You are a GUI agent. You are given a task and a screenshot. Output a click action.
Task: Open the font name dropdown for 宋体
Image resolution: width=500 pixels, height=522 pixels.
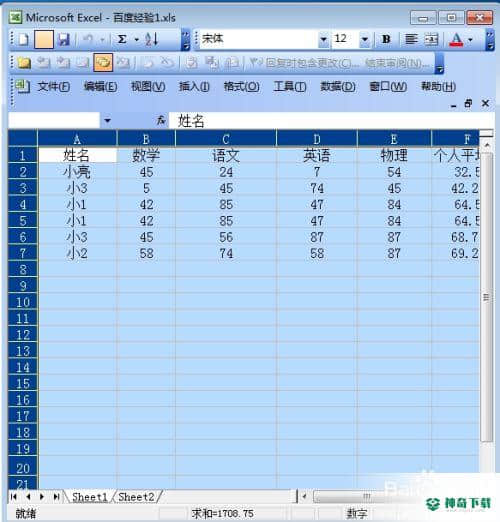coord(323,39)
